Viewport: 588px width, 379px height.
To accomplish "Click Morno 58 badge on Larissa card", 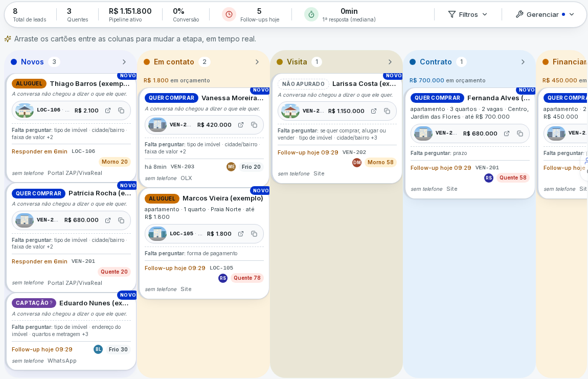I will pos(380,163).
